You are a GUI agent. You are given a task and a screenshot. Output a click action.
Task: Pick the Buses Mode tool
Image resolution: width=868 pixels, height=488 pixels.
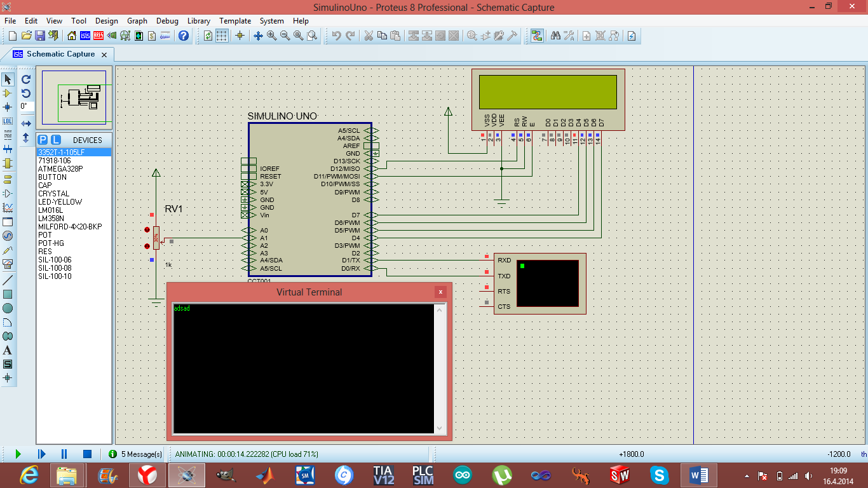pos(8,149)
